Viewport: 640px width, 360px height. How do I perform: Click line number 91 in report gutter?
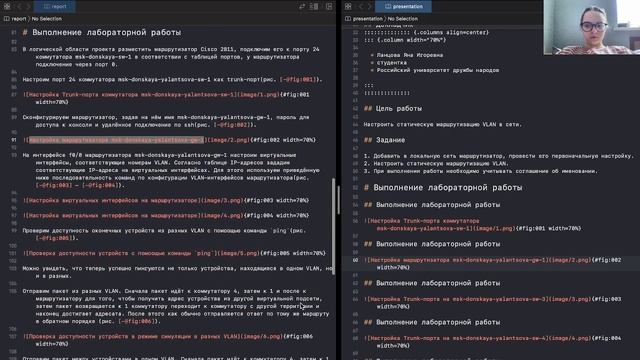(x=14, y=140)
